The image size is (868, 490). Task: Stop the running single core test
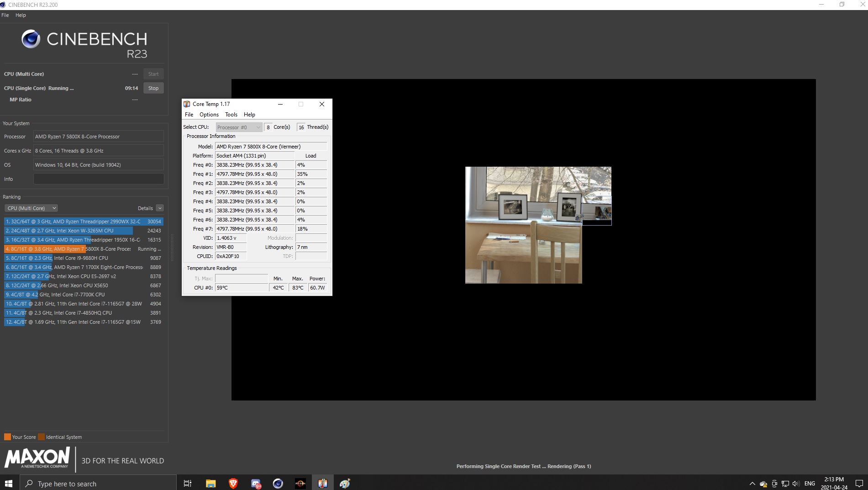click(x=153, y=88)
